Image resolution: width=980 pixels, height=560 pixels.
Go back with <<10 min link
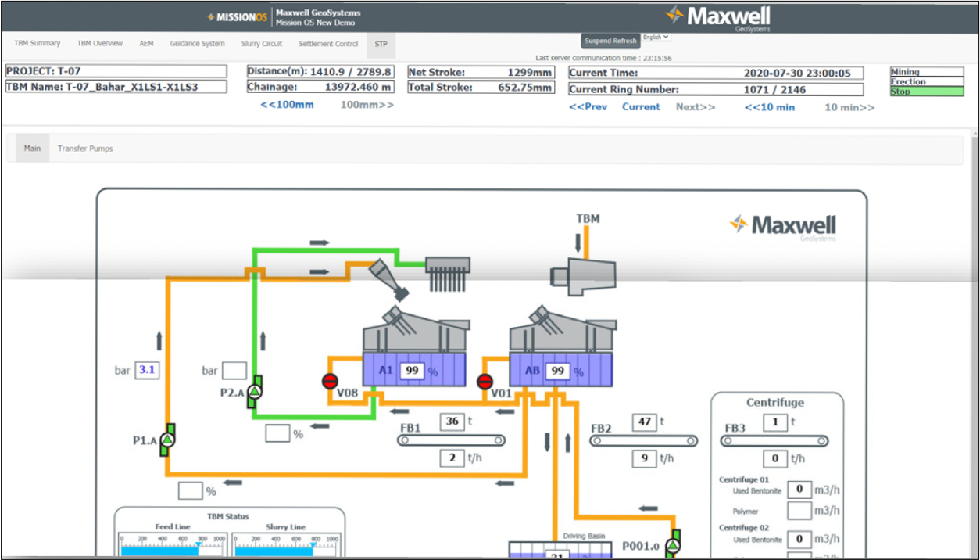[770, 107]
